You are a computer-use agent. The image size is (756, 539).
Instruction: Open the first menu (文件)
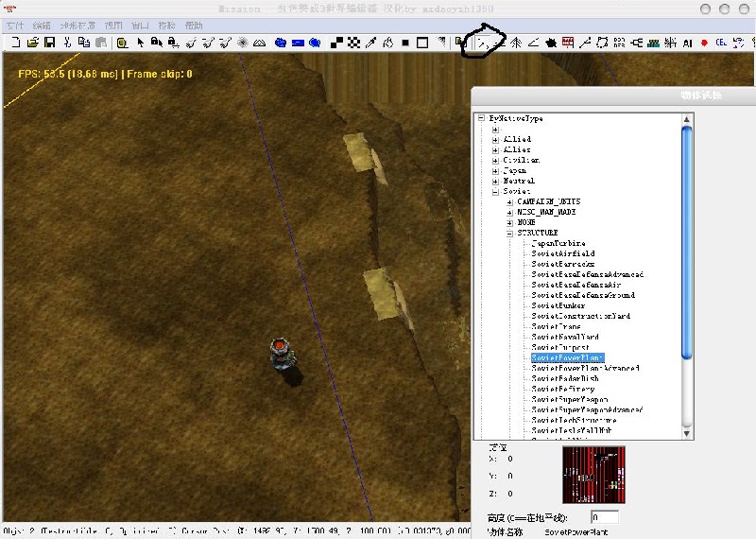pos(15,26)
